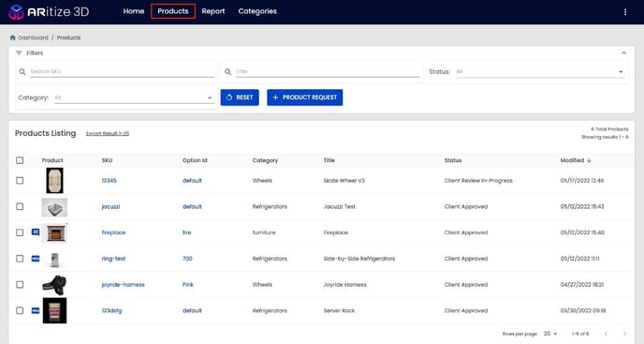Click the Filters funnel icon

(19, 52)
